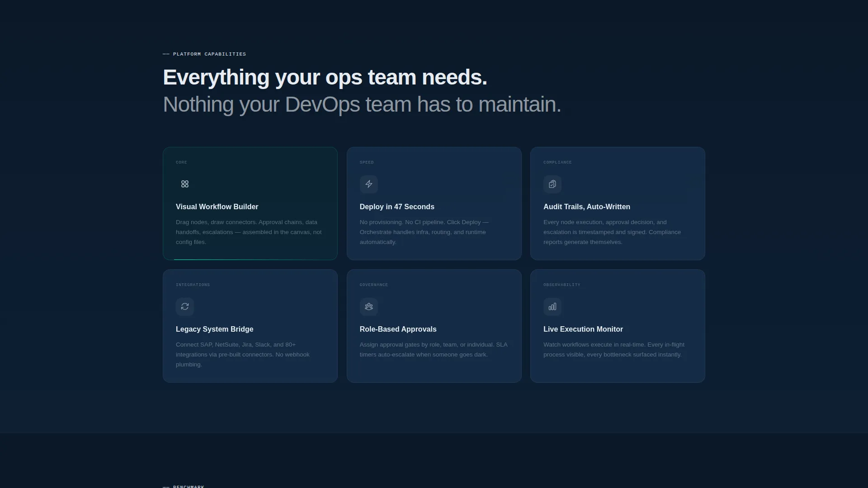Select Audit Trails, Auto-Written heading
Screen dimensions: 868x488
pos(587,206)
